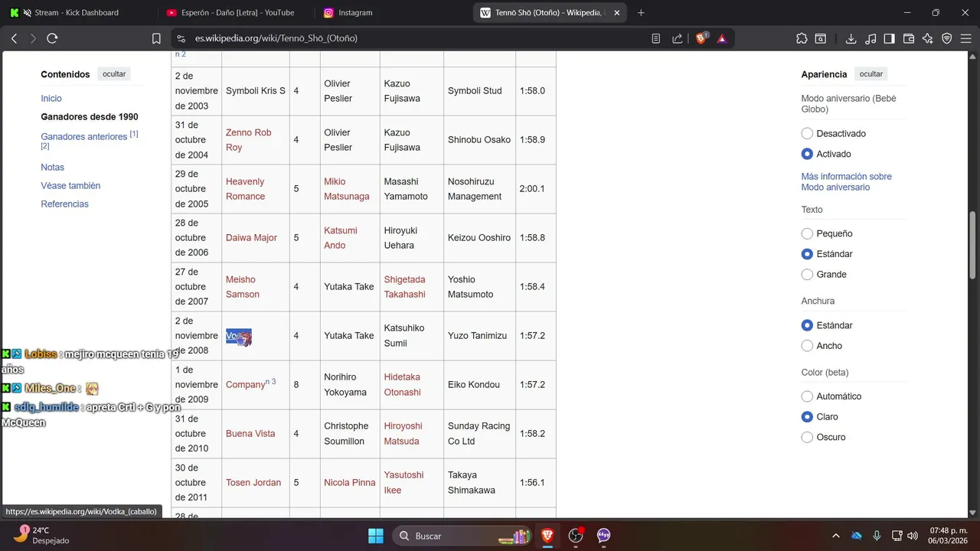
Task: Hide the Apariencia panel with ocultar
Action: pyautogui.click(x=871, y=74)
